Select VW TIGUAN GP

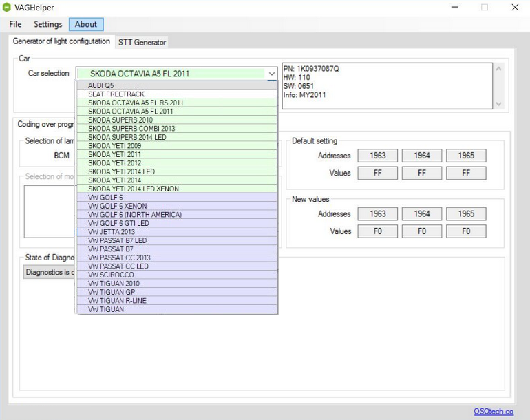(x=177, y=292)
